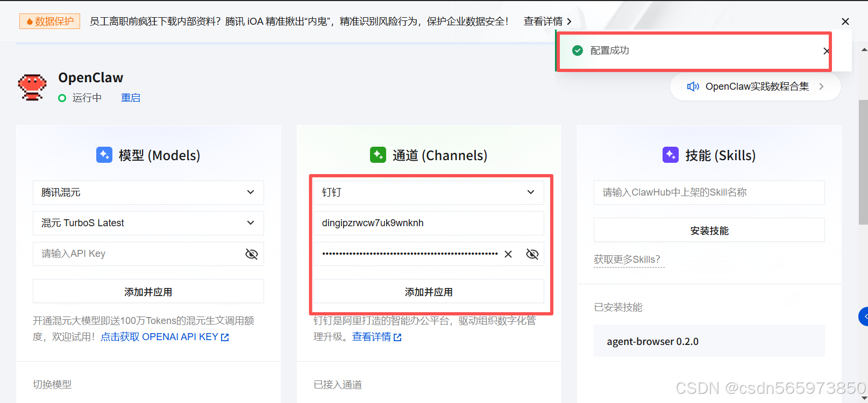Viewport: 868px width, 403px height.
Task: Click the 运行中 status text
Action: point(87,98)
